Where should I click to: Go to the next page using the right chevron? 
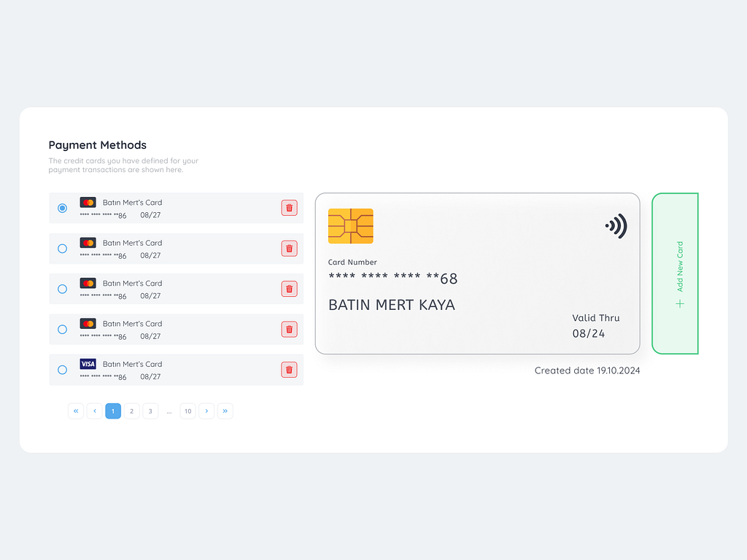pyautogui.click(x=206, y=411)
